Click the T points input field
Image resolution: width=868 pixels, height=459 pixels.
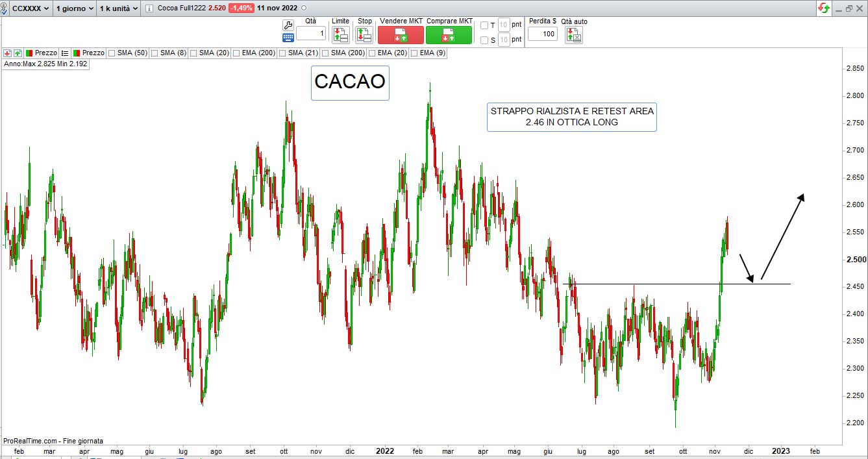(x=504, y=25)
